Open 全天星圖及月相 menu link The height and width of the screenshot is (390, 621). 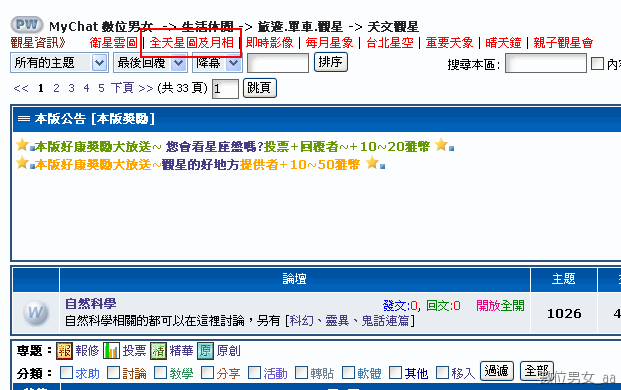coord(192,43)
